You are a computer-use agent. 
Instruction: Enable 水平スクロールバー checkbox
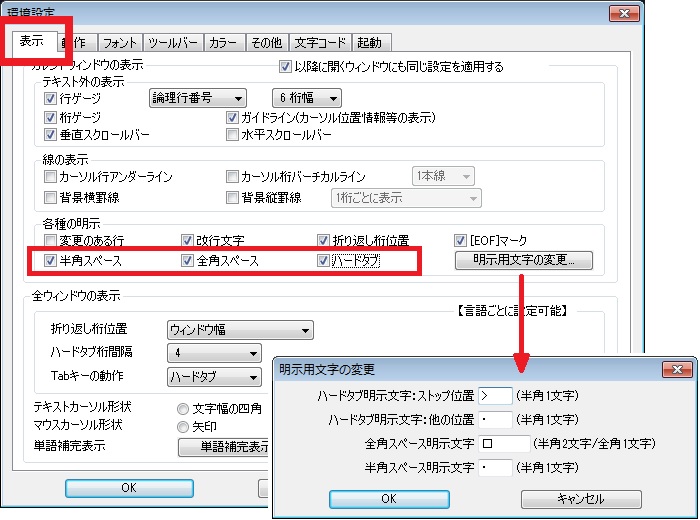(x=233, y=134)
